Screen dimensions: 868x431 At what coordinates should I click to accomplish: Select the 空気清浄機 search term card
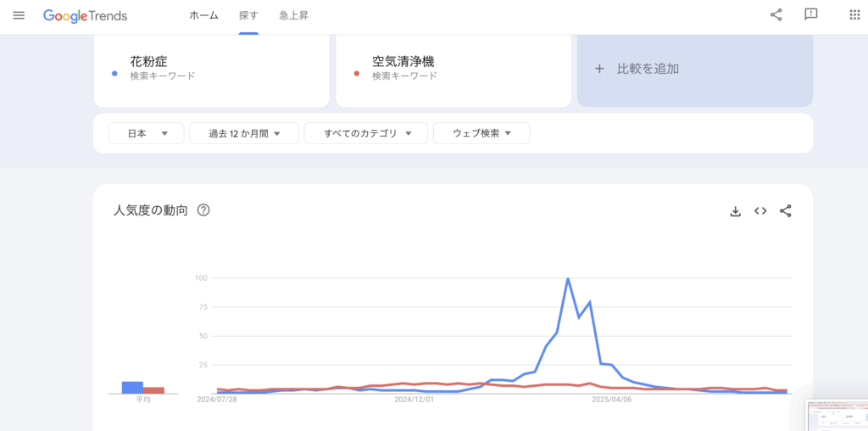453,71
